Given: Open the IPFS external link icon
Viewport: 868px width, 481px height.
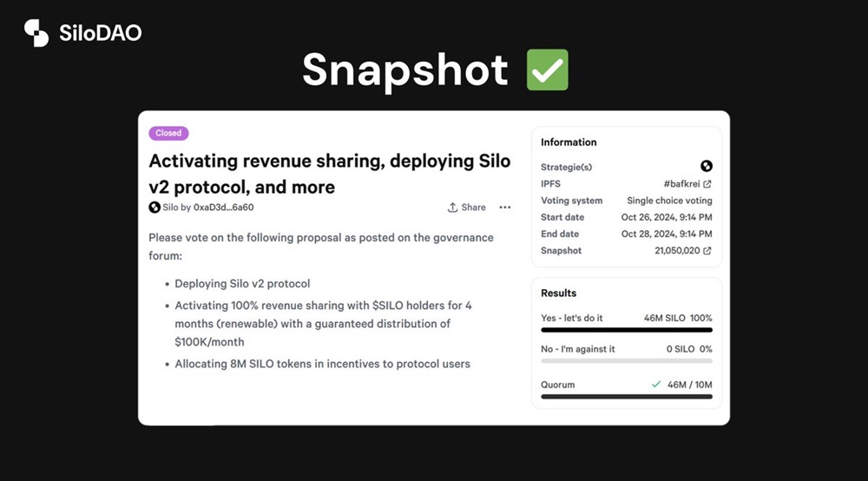Looking at the screenshot, I should [707, 184].
